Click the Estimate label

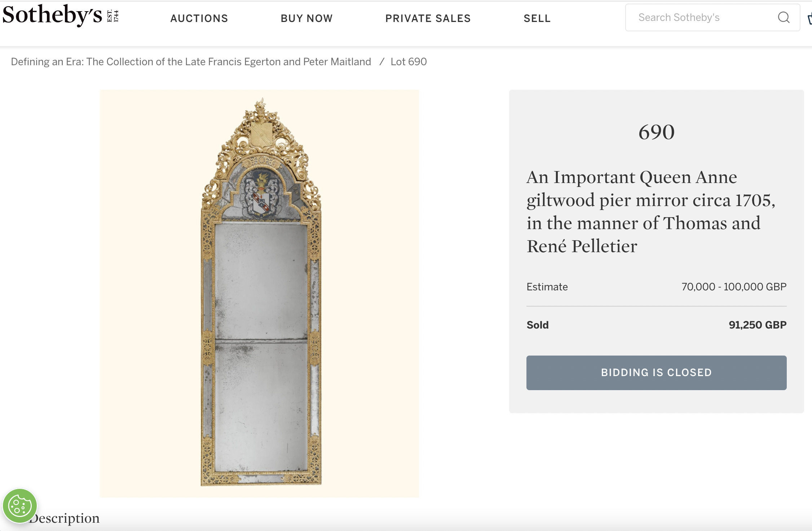coord(547,287)
